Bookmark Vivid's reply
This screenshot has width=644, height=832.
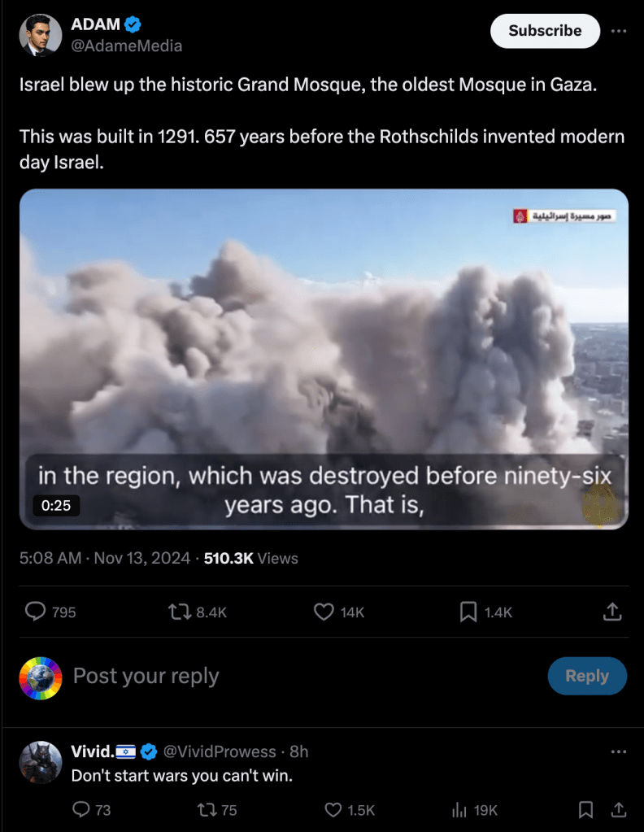tap(585, 810)
